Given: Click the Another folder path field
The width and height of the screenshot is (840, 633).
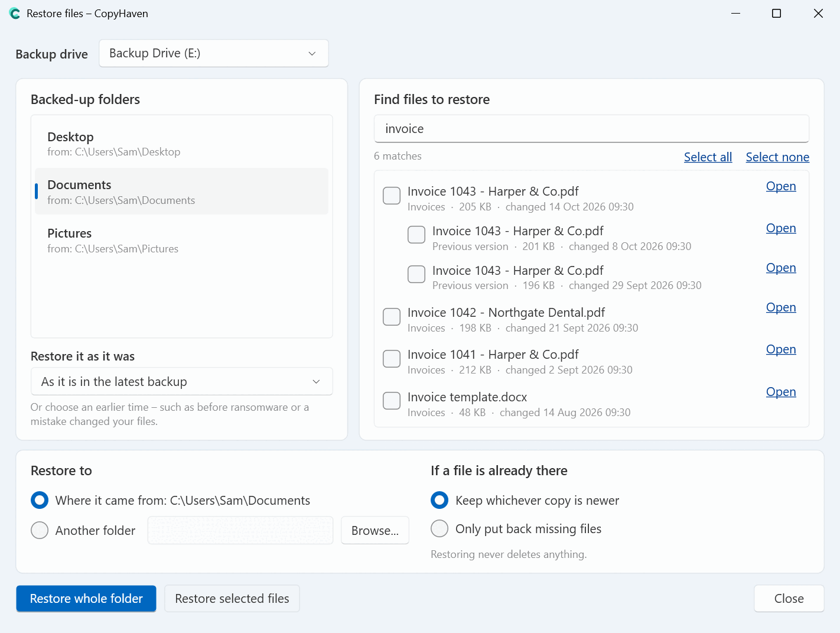Looking at the screenshot, I should coord(240,531).
